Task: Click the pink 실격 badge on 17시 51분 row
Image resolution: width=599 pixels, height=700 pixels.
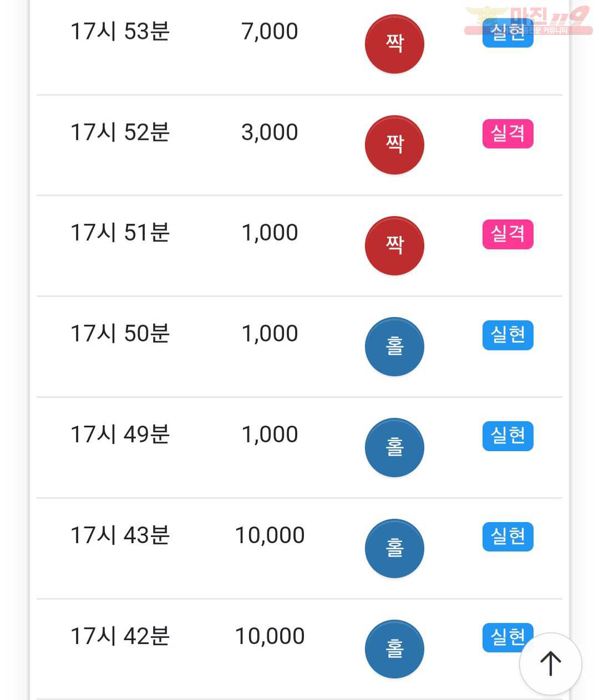Action: [x=508, y=234]
